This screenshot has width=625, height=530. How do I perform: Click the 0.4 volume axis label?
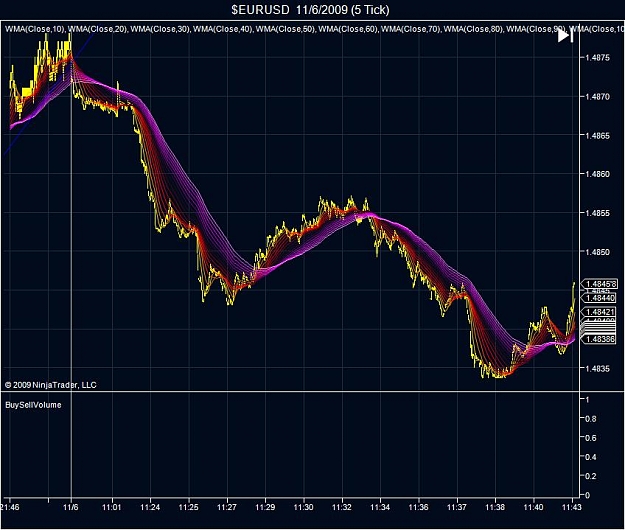[x=590, y=457]
